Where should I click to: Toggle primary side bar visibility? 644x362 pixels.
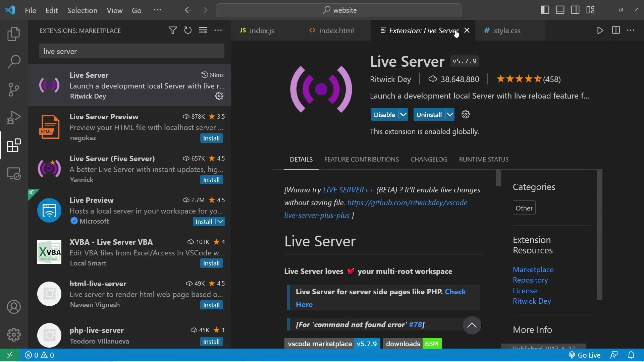click(x=545, y=10)
